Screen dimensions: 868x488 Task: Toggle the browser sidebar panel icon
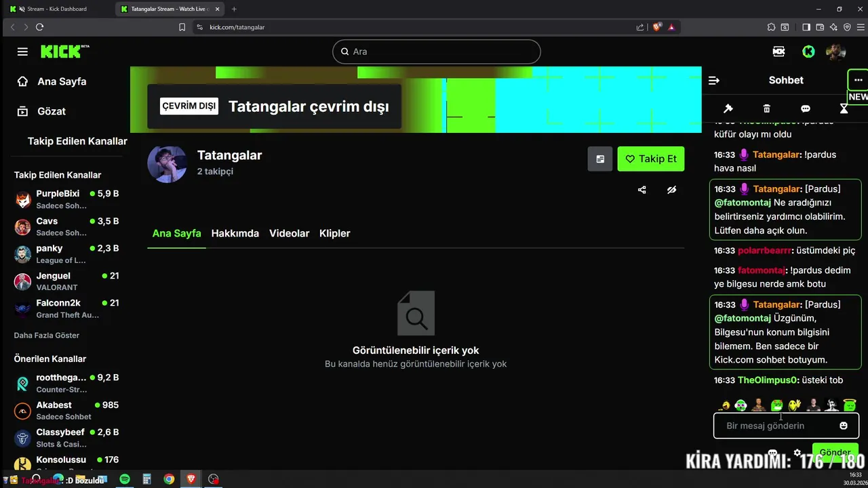pyautogui.click(x=806, y=27)
